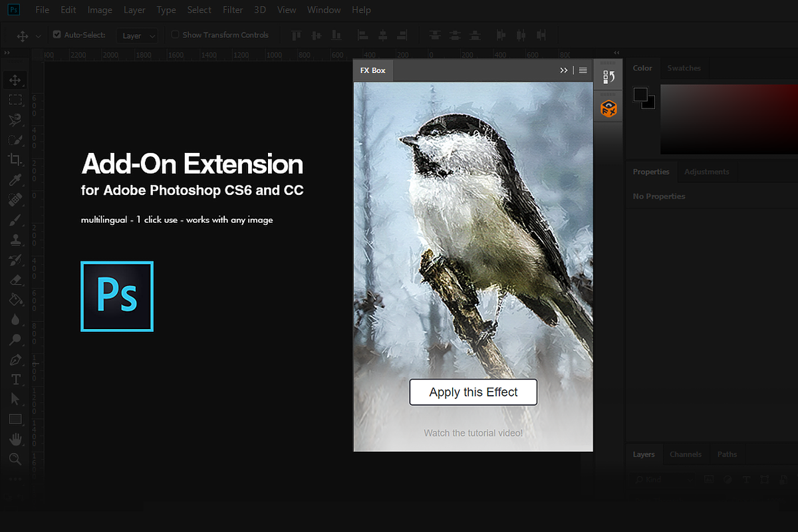Select the Rectangular Marquee tool
The image size is (798, 532).
point(15,100)
